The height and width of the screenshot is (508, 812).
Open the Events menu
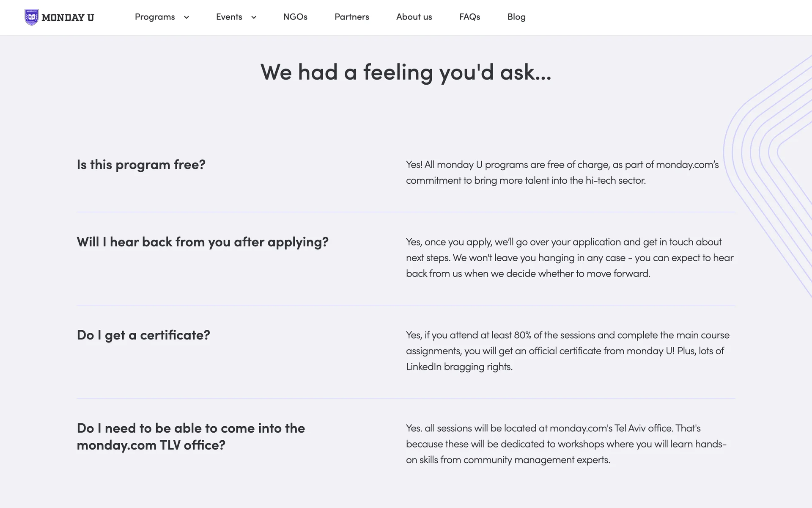pos(229,17)
